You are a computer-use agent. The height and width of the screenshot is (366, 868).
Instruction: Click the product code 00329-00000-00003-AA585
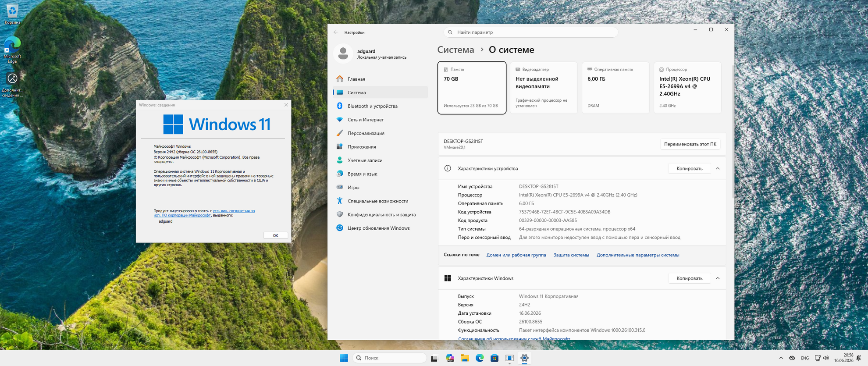(548, 220)
